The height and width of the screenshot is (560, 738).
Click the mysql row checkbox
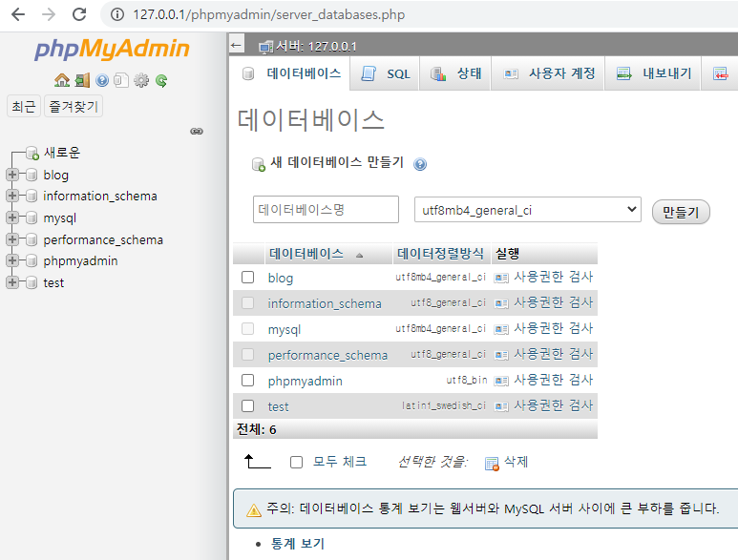[x=247, y=329]
